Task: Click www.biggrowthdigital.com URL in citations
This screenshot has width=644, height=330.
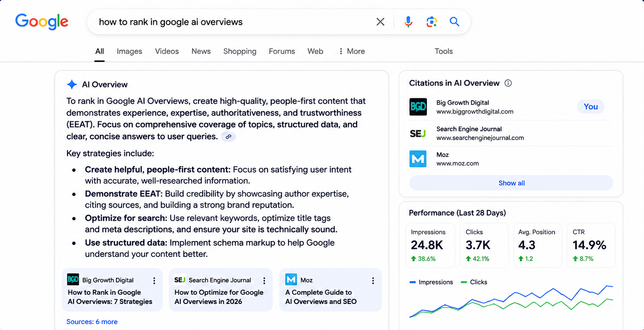Action: tap(475, 112)
